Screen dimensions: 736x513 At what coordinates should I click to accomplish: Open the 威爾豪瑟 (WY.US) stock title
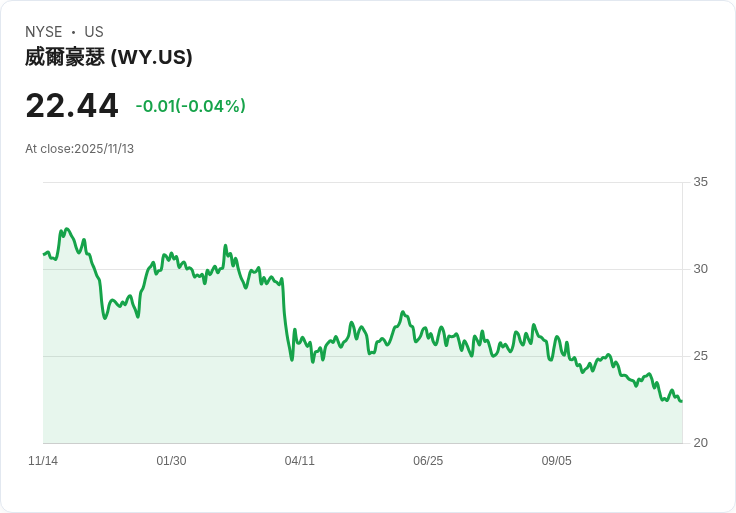[108, 58]
